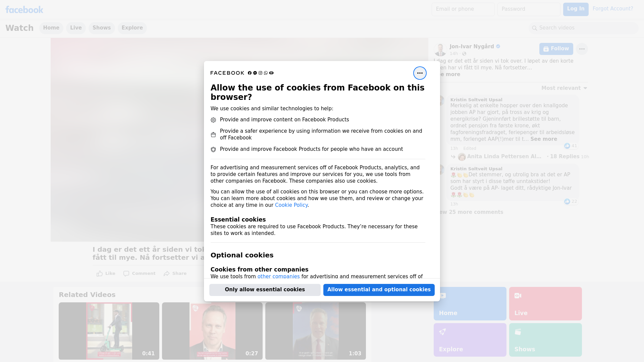Click Kristin Soltveit Upsal name on first comment
This screenshot has width=644, height=362.
click(x=476, y=100)
